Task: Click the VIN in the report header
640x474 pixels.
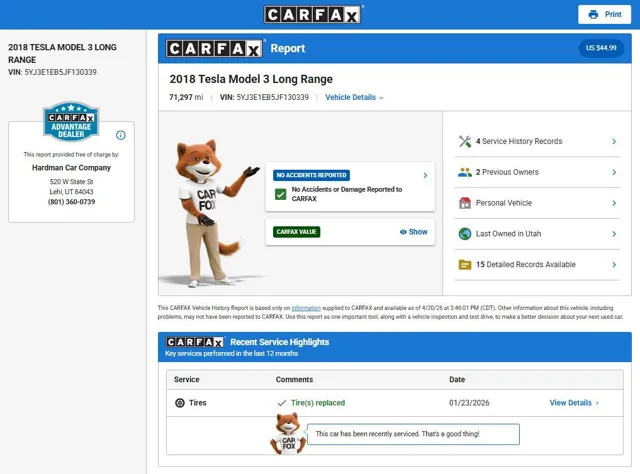Action: [264, 97]
